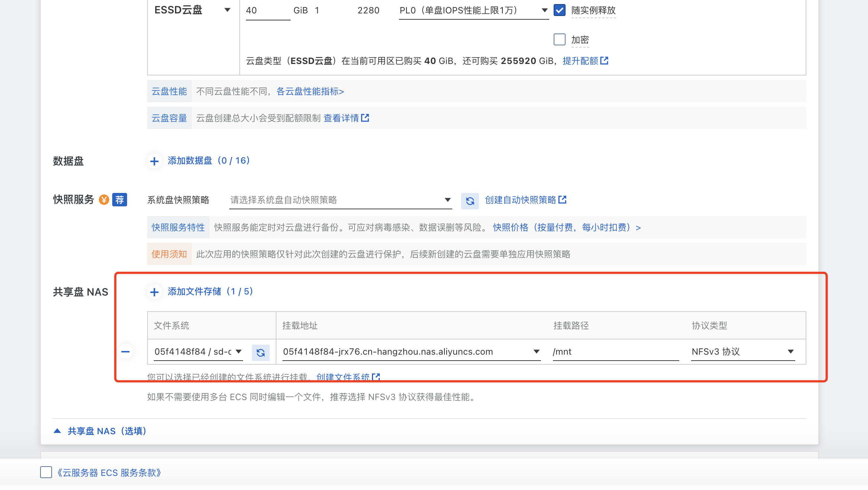This screenshot has height=490, width=868.
Task: Open the ESSD云盘 disk type dropdown
Action: pyautogui.click(x=193, y=10)
